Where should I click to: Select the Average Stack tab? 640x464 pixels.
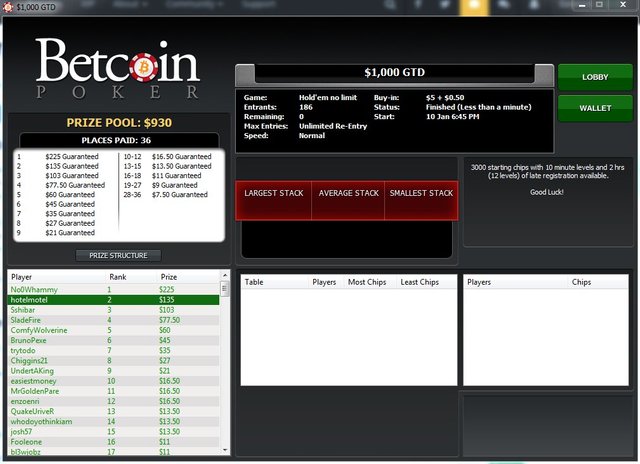348,200
